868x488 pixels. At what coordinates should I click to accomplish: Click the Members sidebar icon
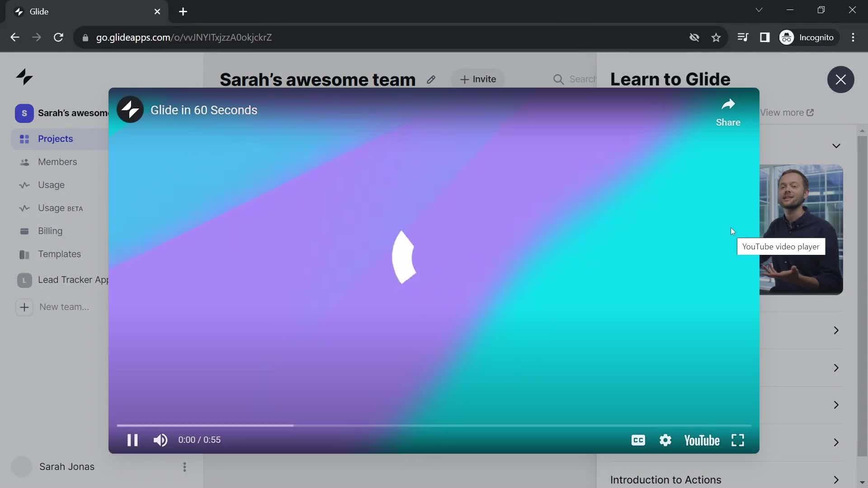(x=24, y=162)
